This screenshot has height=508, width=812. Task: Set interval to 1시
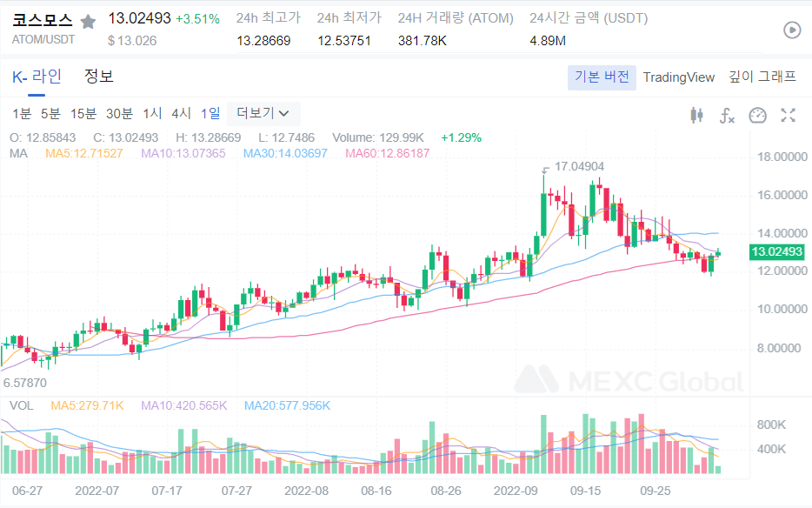(152, 114)
